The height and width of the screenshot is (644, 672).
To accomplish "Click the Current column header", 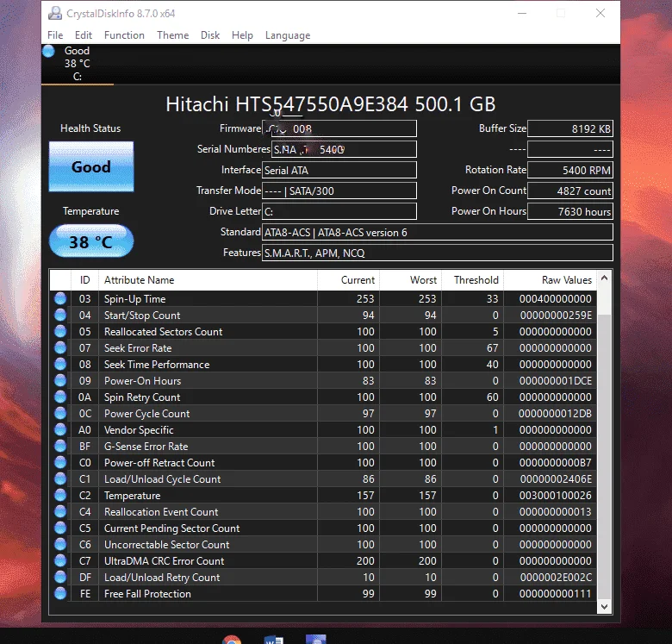I will click(x=348, y=280).
